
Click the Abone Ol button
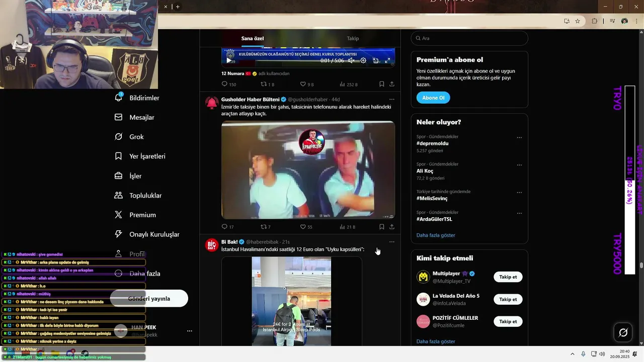click(433, 98)
